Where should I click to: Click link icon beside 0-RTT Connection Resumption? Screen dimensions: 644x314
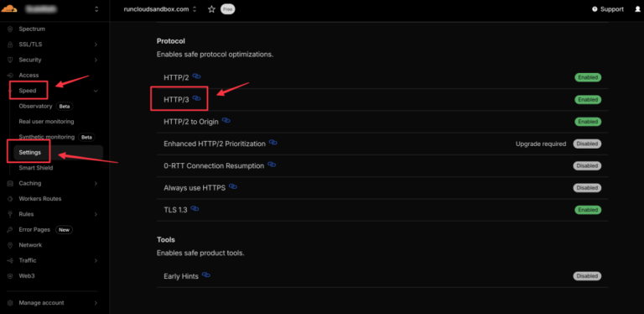272,165
